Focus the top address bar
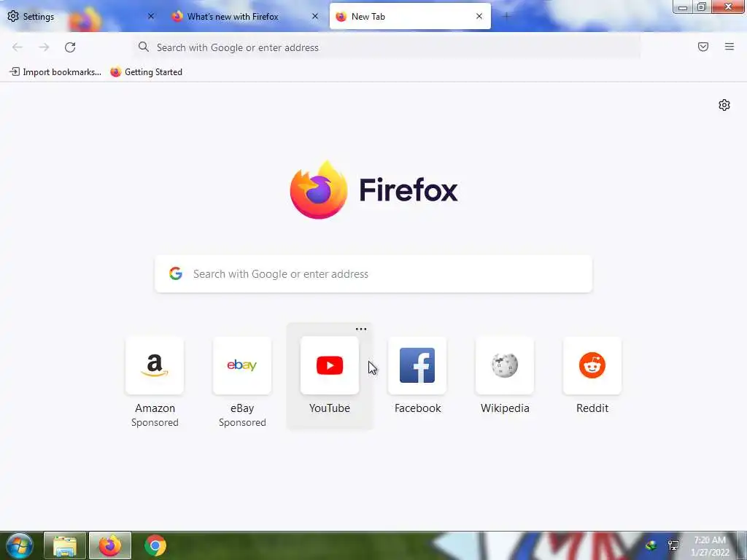The image size is (747, 560). (x=386, y=47)
